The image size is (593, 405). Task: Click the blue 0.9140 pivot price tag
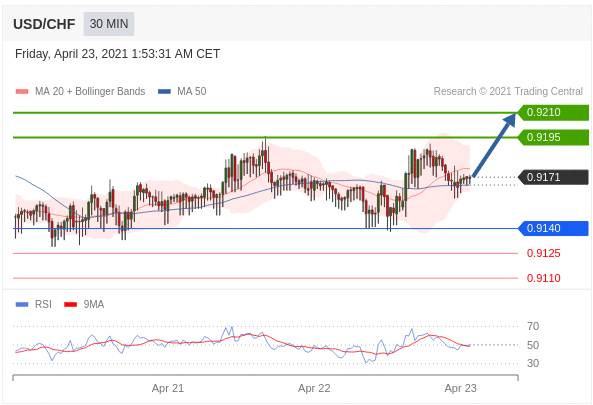pos(553,228)
